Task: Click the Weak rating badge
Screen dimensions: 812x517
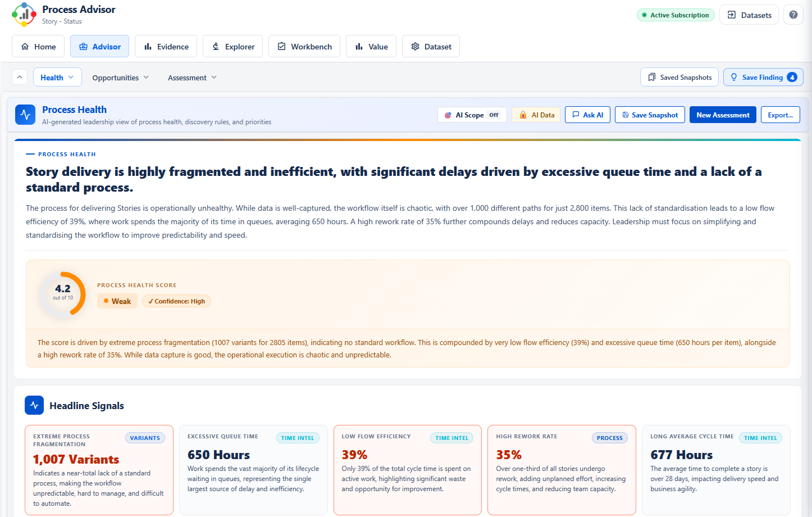Action: tap(117, 301)
